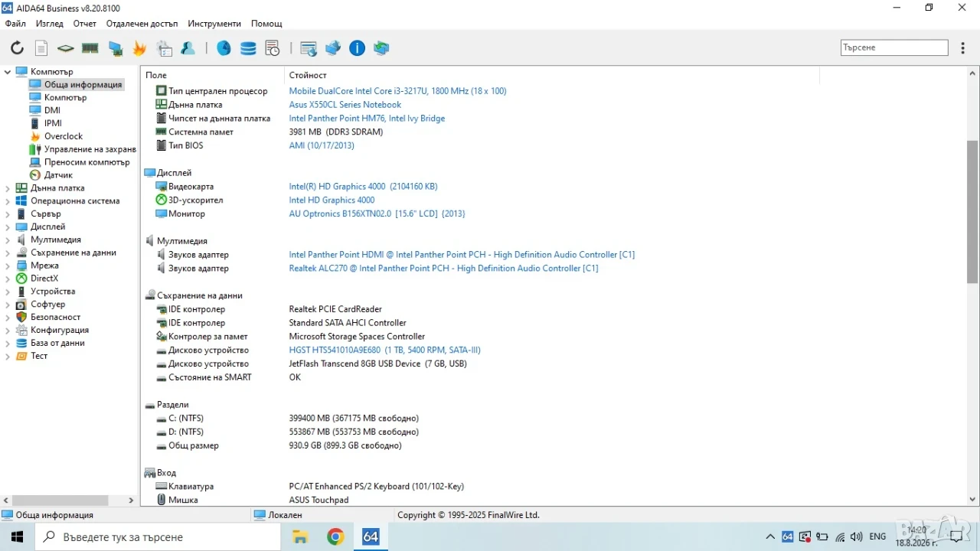
Task: Open the AMI (10/17/2013) BIOS link
Action: tap(322, 145)
